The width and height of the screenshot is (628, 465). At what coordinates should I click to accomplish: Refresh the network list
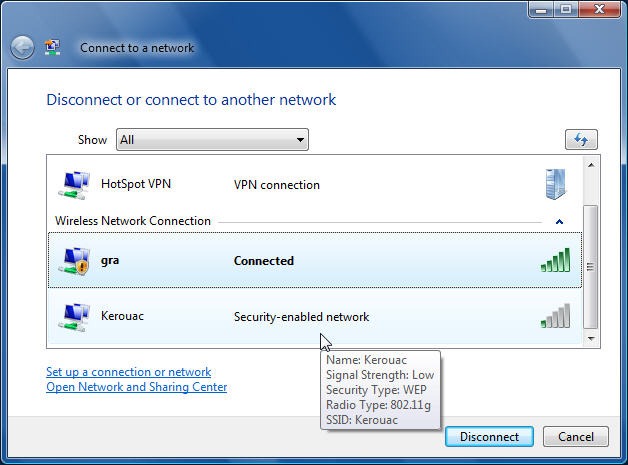[x=581, y=139]
